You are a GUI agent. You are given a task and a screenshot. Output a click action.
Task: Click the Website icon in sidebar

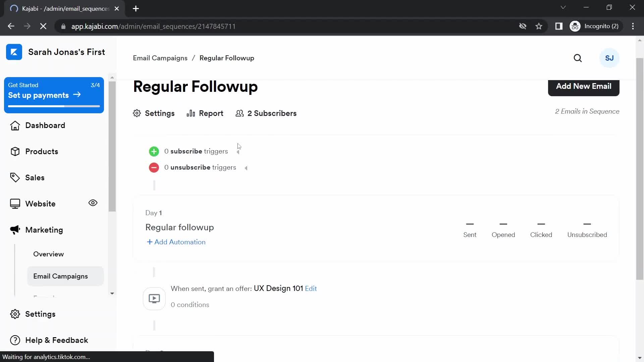point(14,203)
